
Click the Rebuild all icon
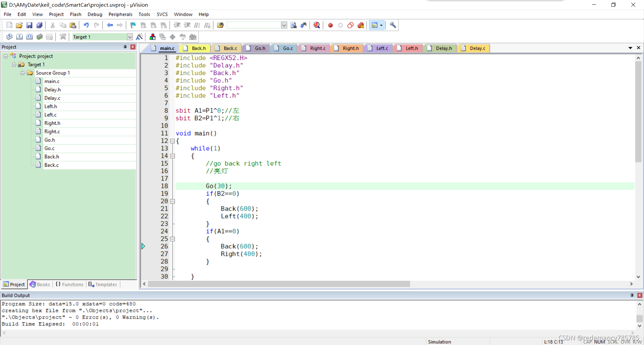tap(30, 37)
